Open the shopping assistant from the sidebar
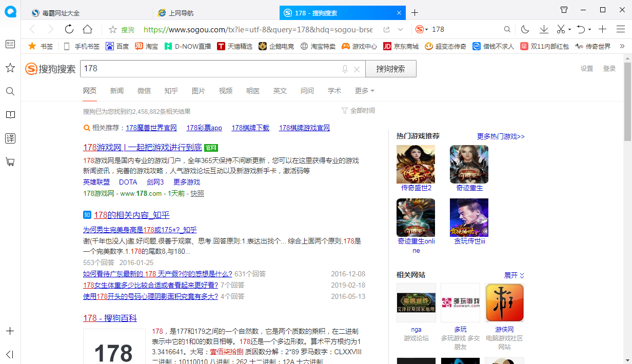 (x=10, y=162)
